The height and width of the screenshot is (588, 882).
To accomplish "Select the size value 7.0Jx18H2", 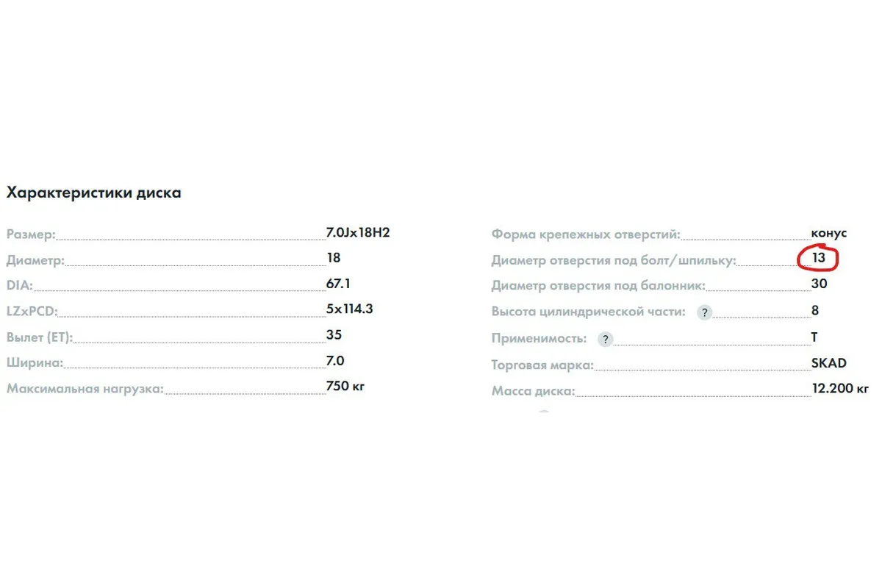I will 358,233.
